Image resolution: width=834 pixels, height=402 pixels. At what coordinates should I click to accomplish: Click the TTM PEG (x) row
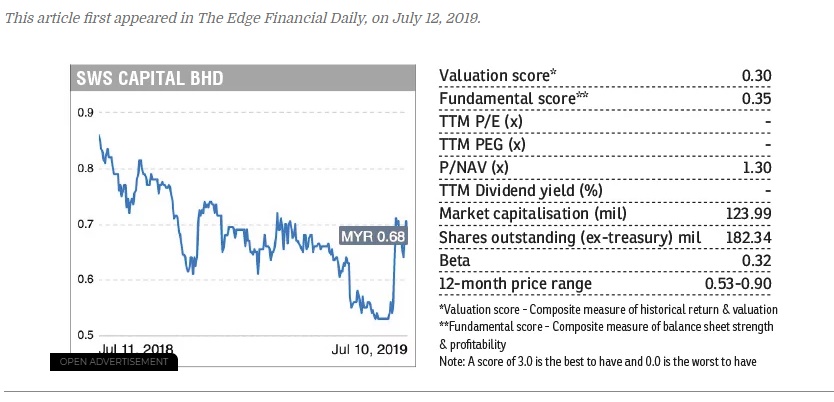605,145
